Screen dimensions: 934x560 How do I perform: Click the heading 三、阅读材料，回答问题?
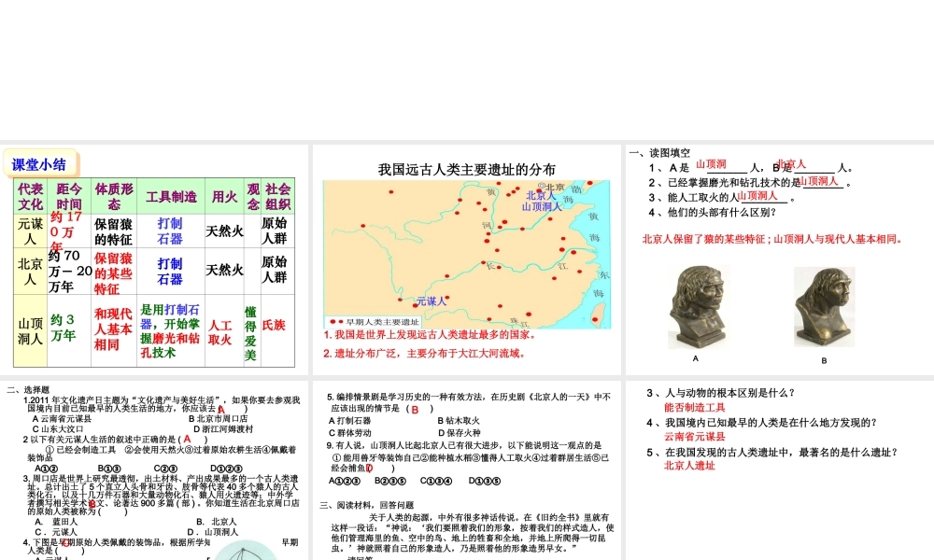(x=367, y=505)
